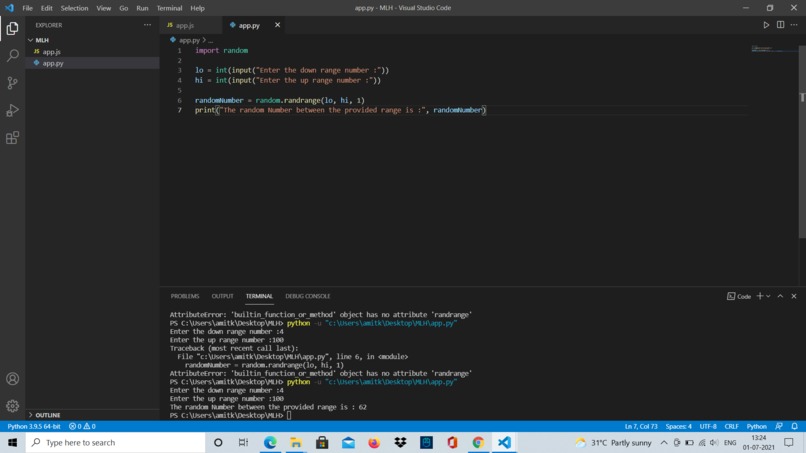
Task: Show hidden system tray icons
Action: [x=664, y=442]
